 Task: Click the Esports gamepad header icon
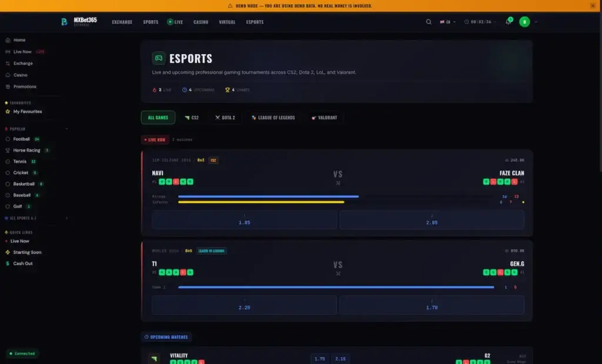coord(159,58)
